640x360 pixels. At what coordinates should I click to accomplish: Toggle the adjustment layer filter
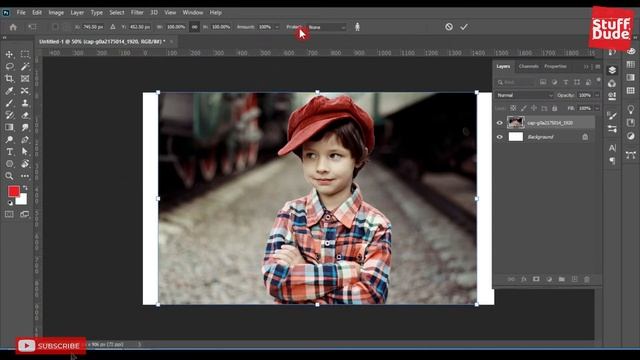(554, 82)
